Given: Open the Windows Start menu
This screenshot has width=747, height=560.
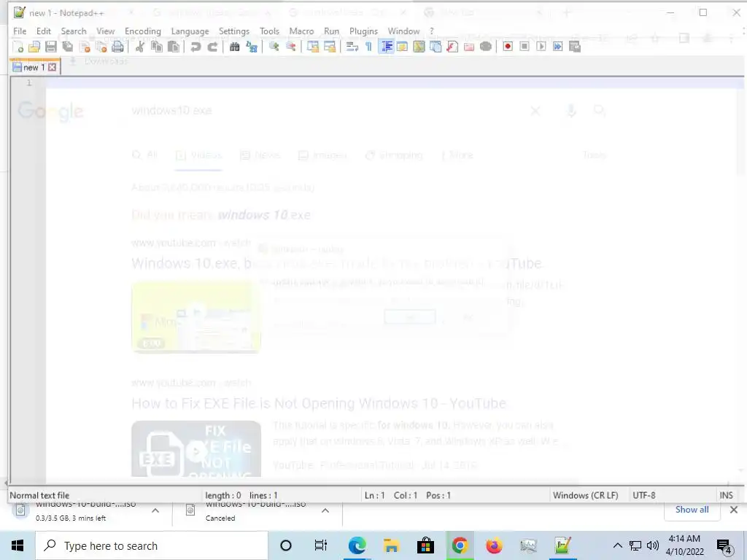Looking at the screenshot, I should coord(18,545).
